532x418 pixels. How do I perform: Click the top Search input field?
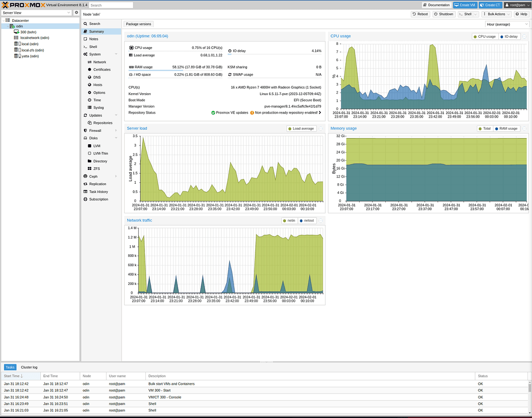(x=111, y=5)
